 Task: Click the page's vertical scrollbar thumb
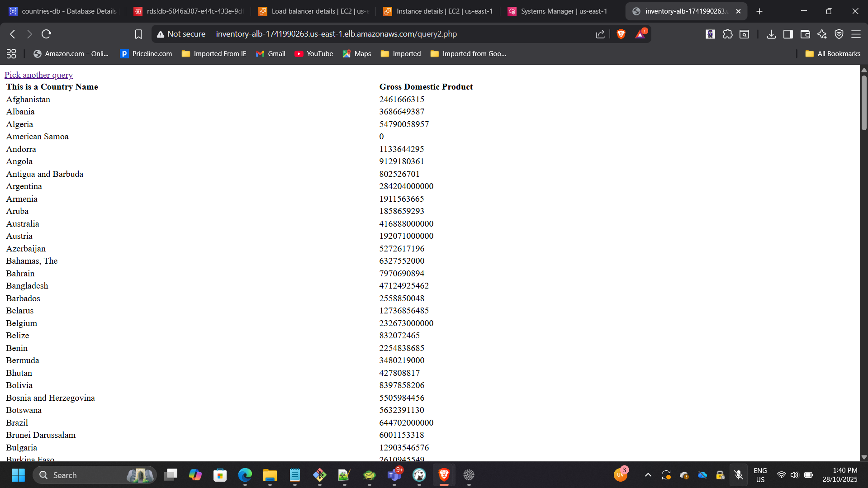coord(864,102)
